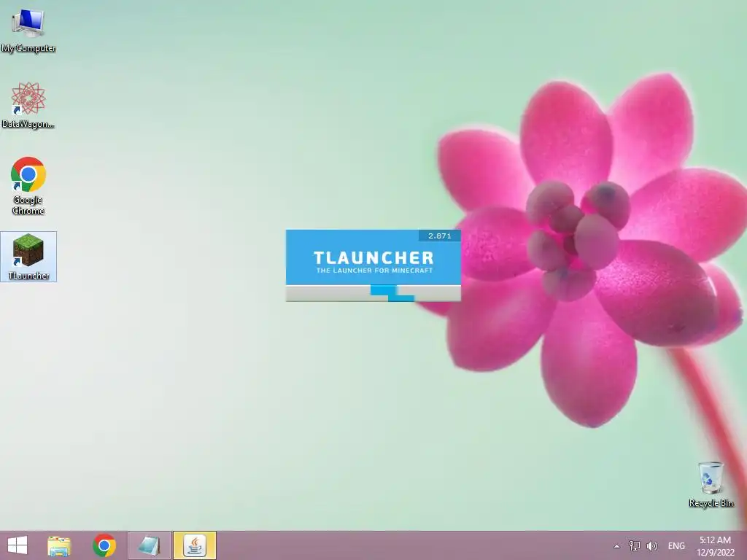Open the DataWagon desktop shortcut
747x560 pixels.
click(x=28, y=105)
